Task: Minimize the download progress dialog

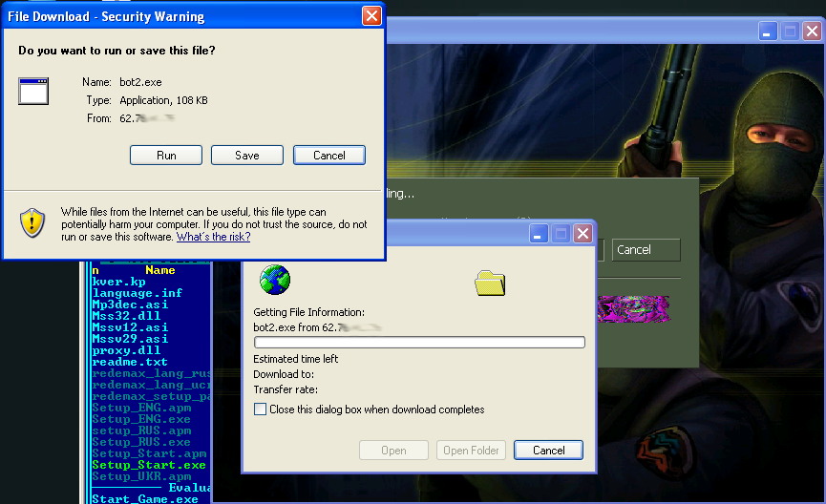Action: pos(539,233)
